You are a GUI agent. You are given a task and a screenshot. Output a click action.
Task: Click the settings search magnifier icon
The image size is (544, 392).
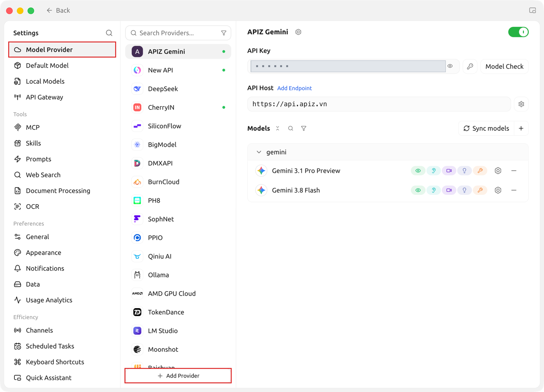109,33
